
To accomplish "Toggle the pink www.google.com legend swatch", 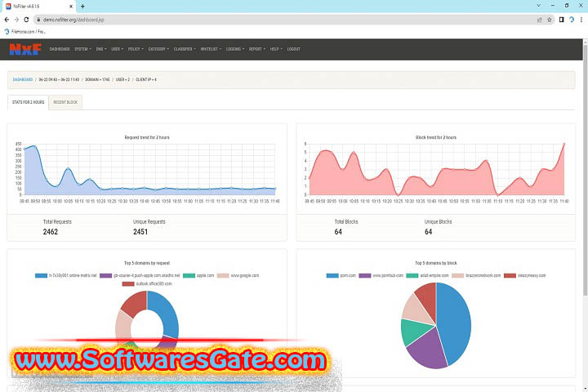I will (223, 276).
